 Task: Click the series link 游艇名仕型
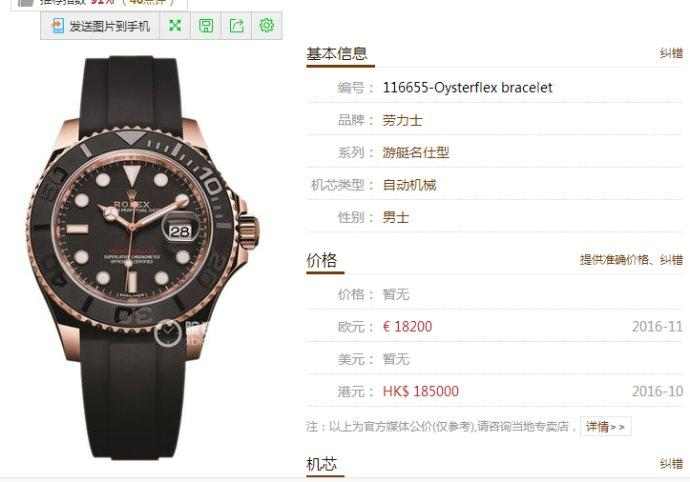(x=415, y=153)
